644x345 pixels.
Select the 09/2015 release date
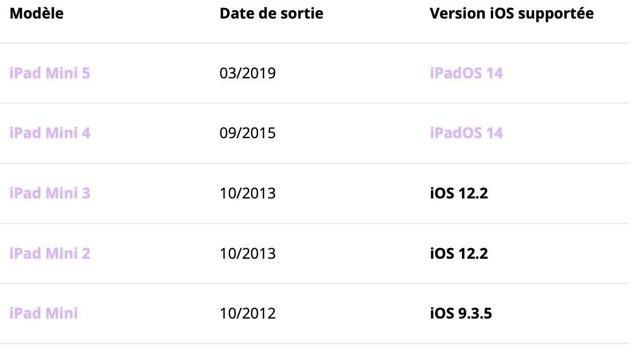[x=247, y=134]
